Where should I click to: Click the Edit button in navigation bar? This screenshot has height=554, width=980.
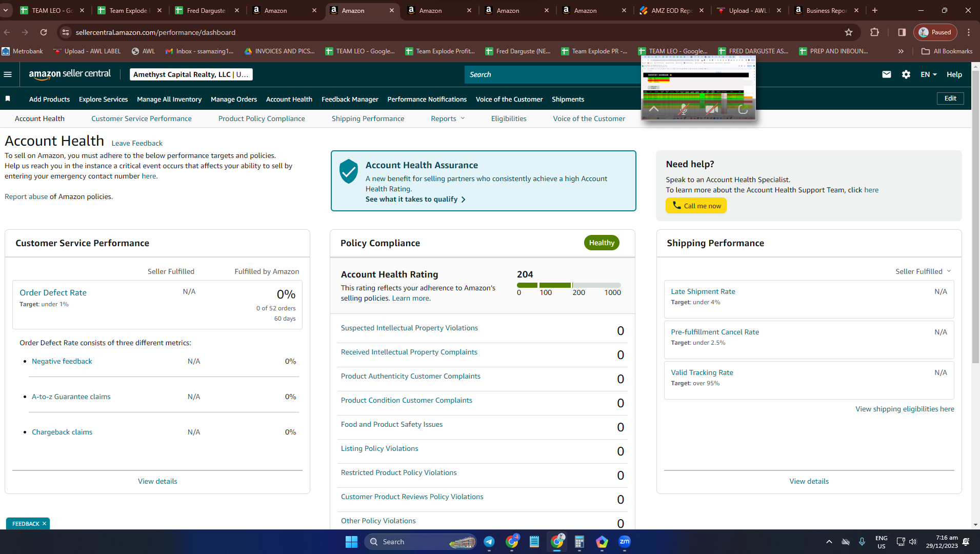[x=950, y=98]
